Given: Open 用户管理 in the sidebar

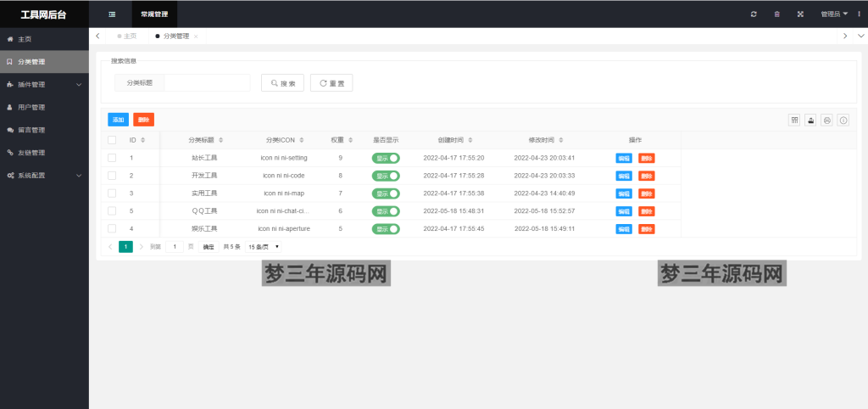Looking at the screenshot, I should click(44, 108).
